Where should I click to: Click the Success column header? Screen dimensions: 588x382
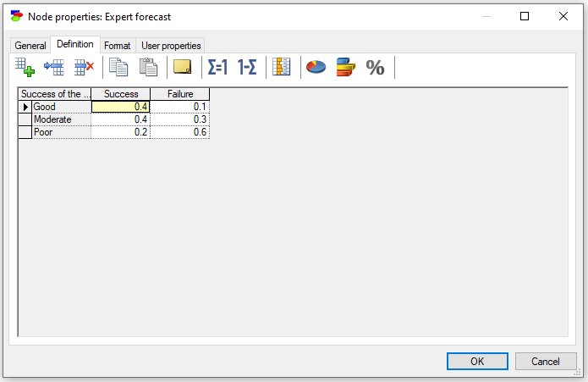point(121,94)
